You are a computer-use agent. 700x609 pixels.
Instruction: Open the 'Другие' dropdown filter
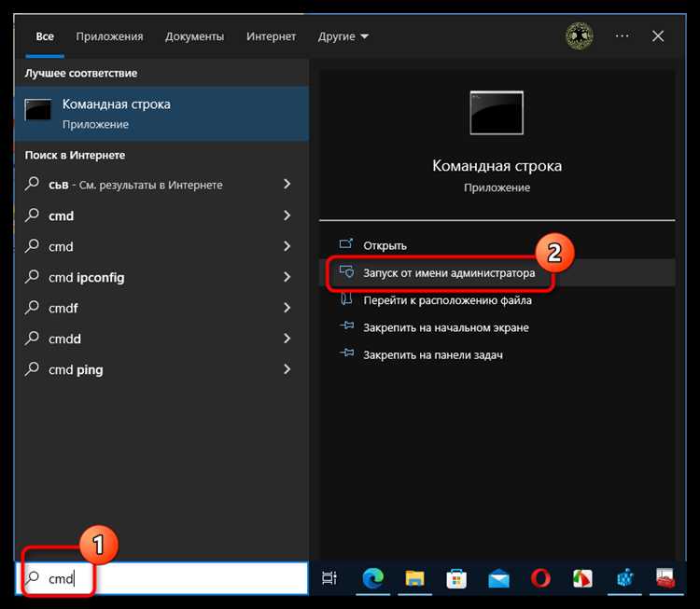tap(343, 36)
